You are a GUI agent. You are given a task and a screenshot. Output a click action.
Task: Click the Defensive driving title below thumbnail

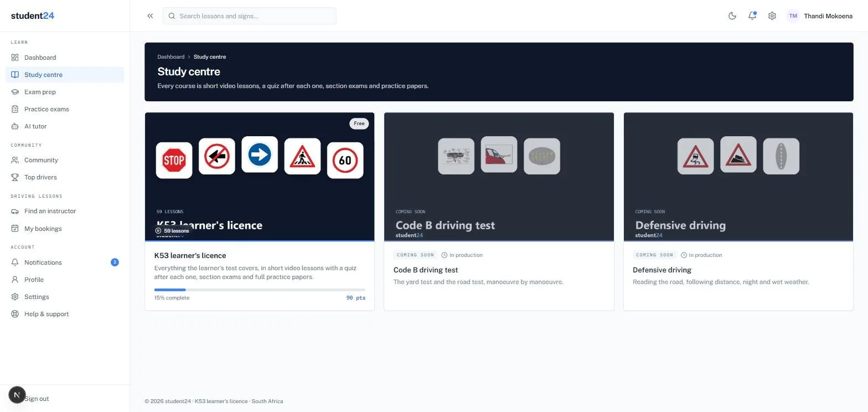point(662,270)
